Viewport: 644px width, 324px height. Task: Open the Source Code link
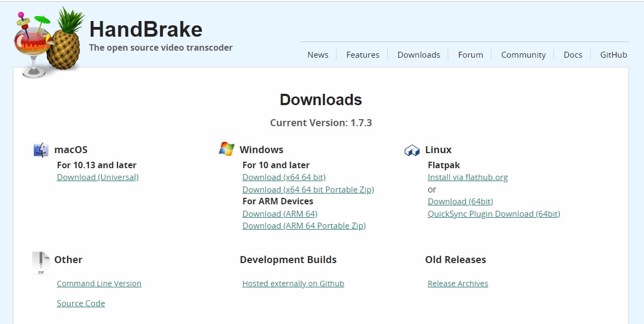(81, 304)
